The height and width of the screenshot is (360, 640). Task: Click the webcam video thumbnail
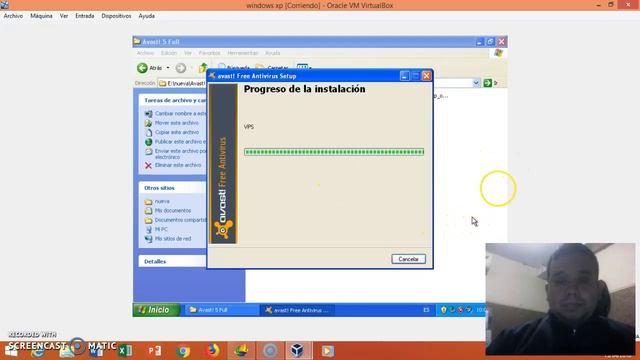(x=560, y=299)
